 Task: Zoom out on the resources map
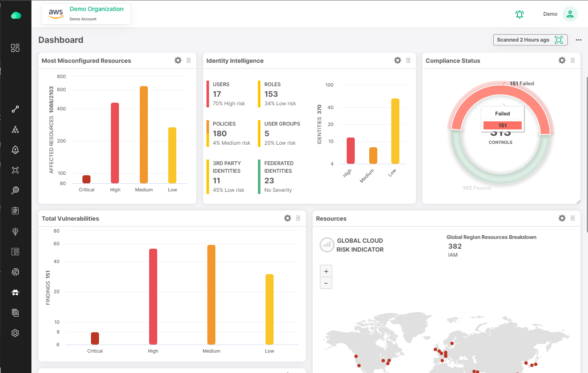(x=326, y=283)
